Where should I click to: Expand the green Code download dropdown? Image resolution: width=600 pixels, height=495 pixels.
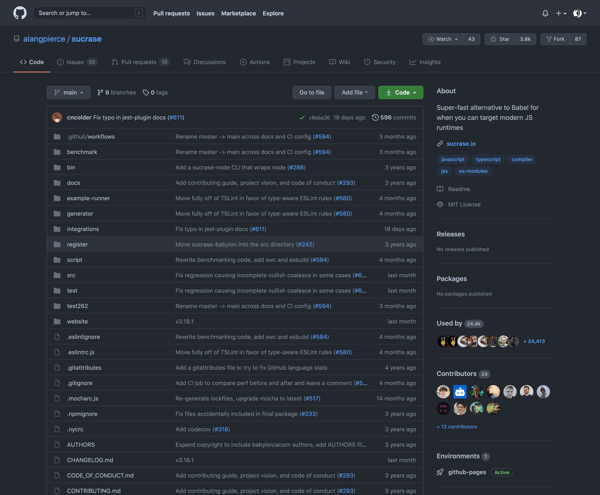click(401, 93)
